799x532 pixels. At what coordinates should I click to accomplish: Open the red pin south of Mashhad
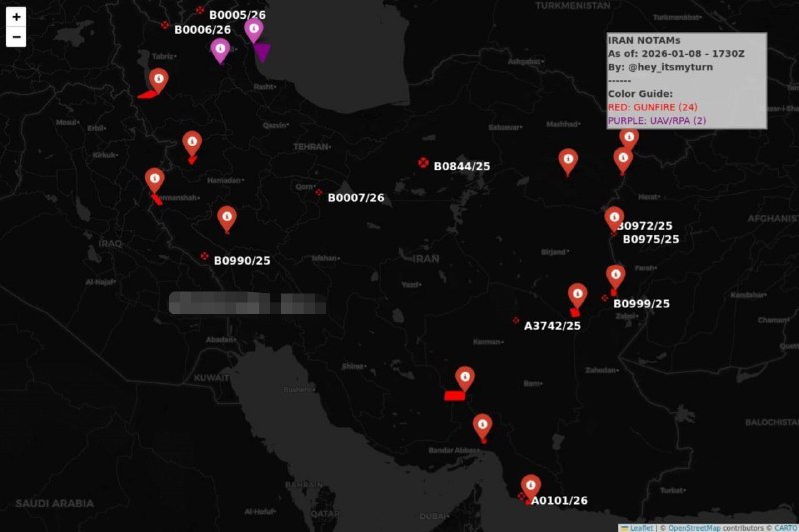tap(568, 161)
